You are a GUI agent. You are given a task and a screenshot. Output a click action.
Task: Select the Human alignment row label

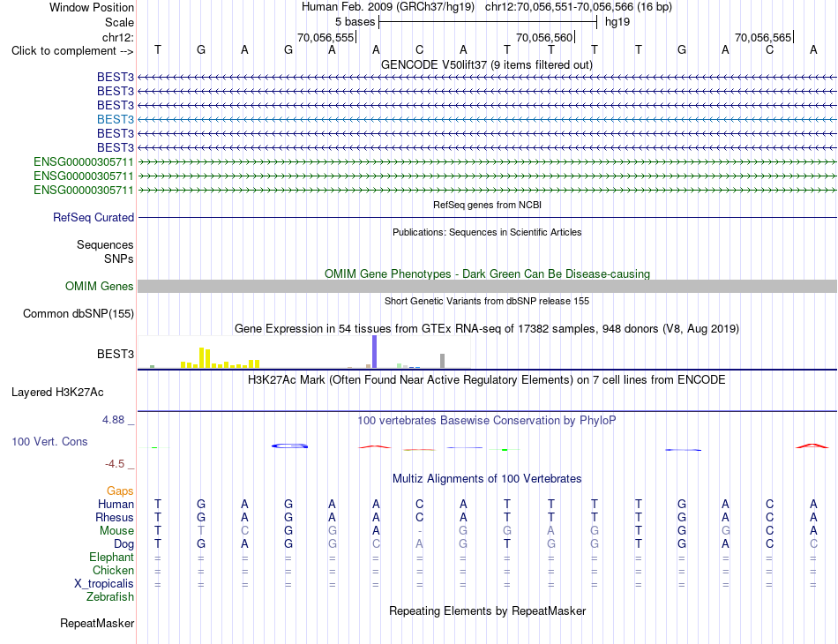click(x=116, y=504)
